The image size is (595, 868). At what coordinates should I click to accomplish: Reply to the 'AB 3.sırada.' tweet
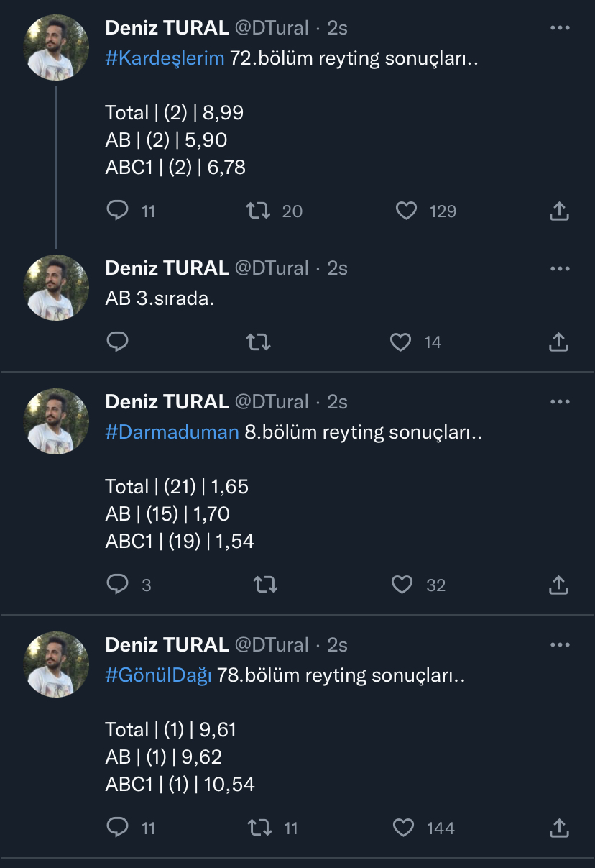pos(117,342)
